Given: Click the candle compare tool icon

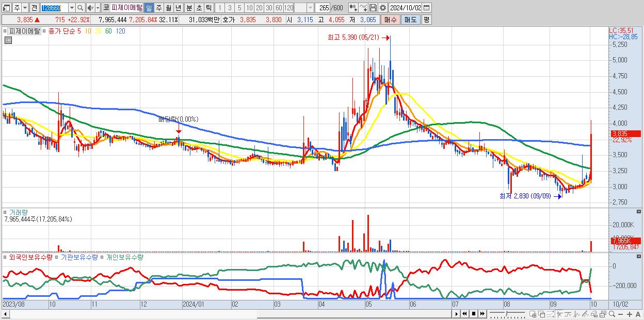Looking at the screenshot, I should (353, 8).
